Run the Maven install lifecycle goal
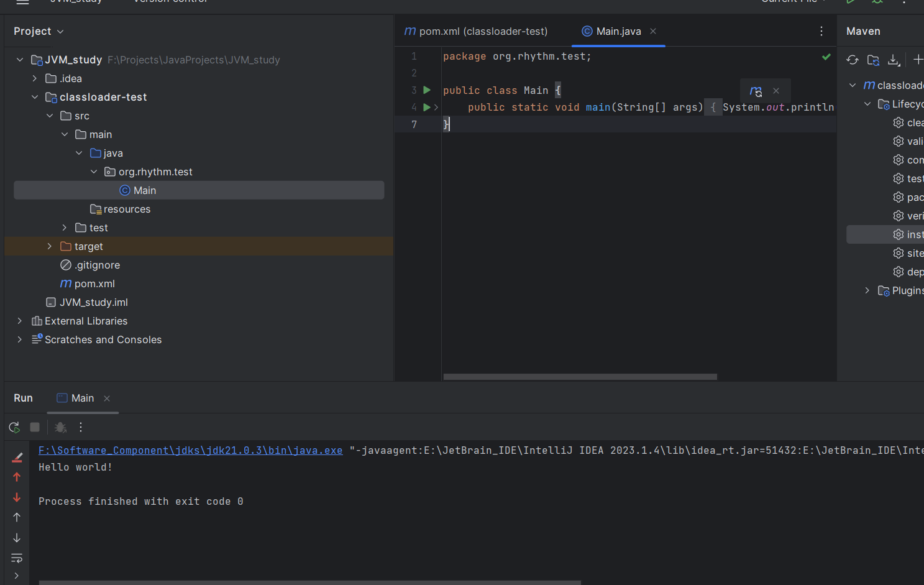The width and height of the screenshot is (924, 585). tap(908, 234)
